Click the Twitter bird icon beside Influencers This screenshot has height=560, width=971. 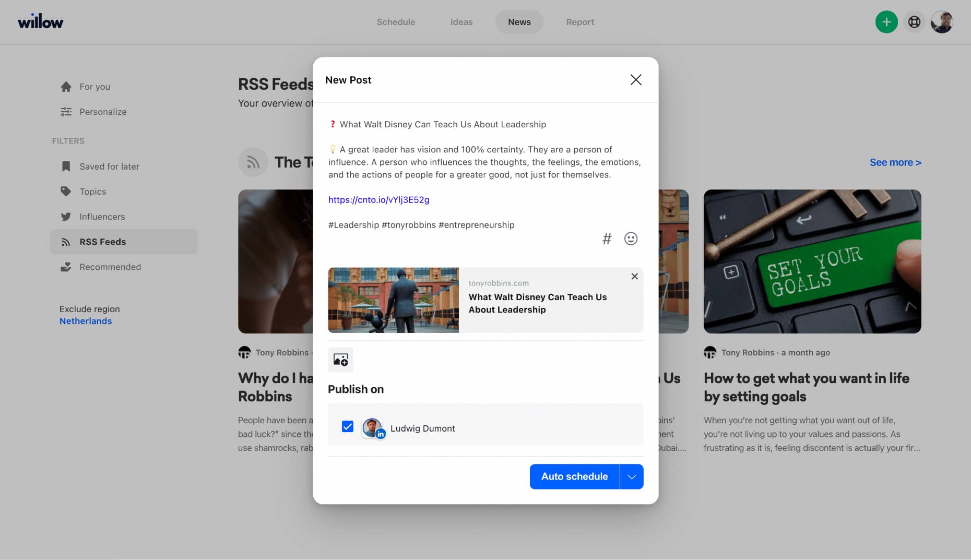pos(66,217)
